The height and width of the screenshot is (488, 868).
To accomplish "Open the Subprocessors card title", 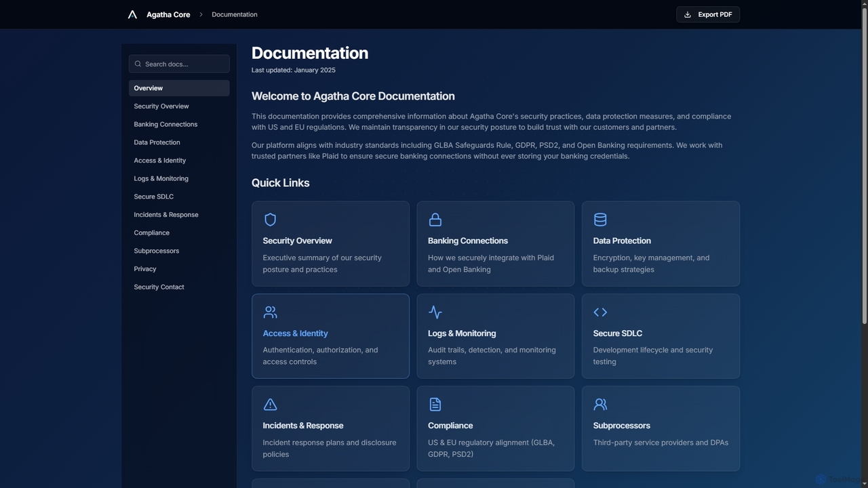I will click(622, 426).
